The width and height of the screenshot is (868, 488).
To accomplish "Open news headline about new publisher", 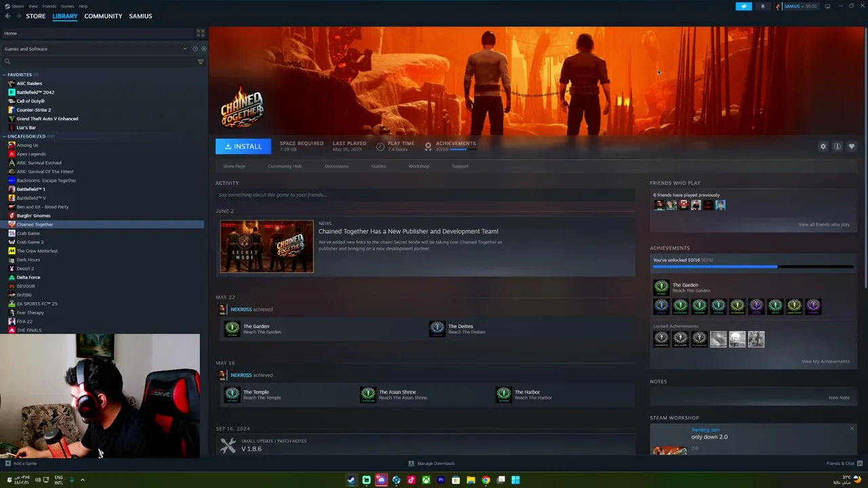I will point(408,231).
